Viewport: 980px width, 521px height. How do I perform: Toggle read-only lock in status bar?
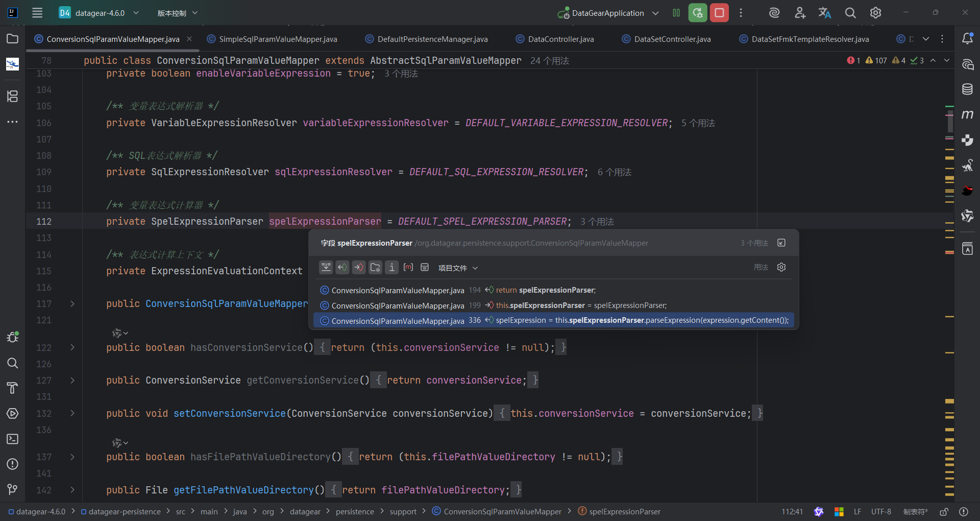pos(944,511)
